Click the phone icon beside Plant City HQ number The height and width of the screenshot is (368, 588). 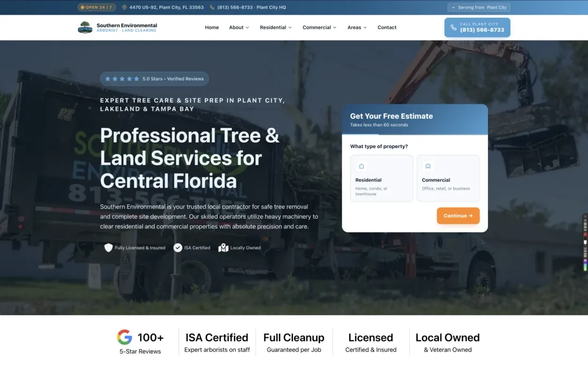(212, 7)
